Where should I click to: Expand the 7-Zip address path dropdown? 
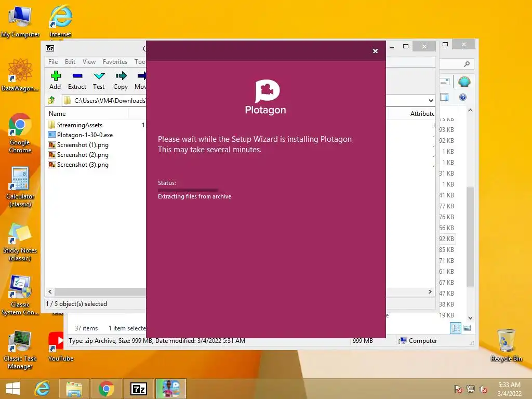click(431, 100)
